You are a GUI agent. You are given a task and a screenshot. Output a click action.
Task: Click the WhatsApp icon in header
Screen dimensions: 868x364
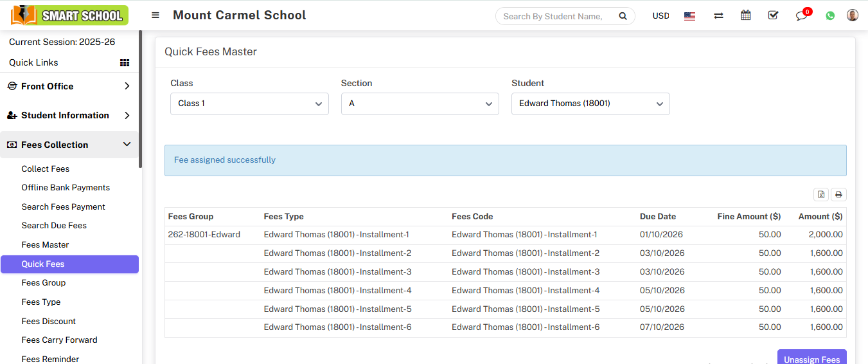[x=830, y=16]
